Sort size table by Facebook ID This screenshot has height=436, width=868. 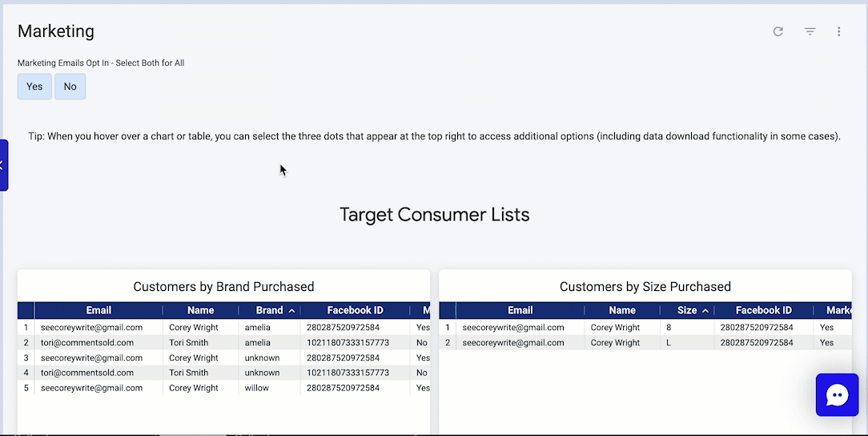pos(763,310)
